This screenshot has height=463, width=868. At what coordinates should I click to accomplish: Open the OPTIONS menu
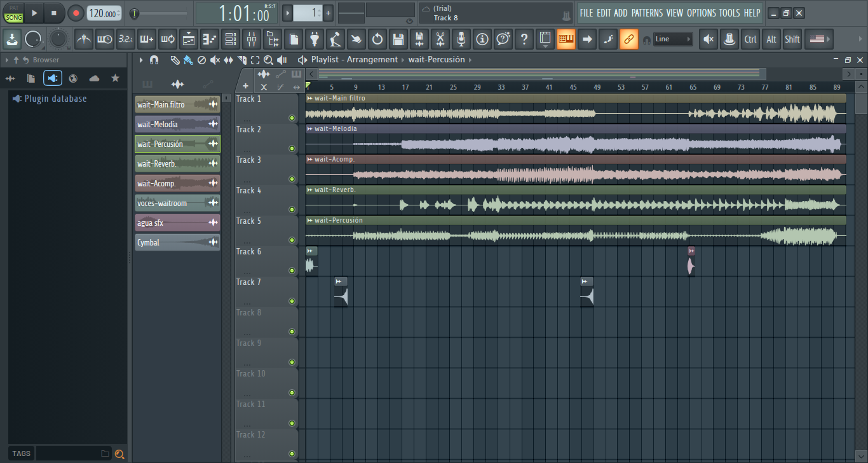click(701, 13)
